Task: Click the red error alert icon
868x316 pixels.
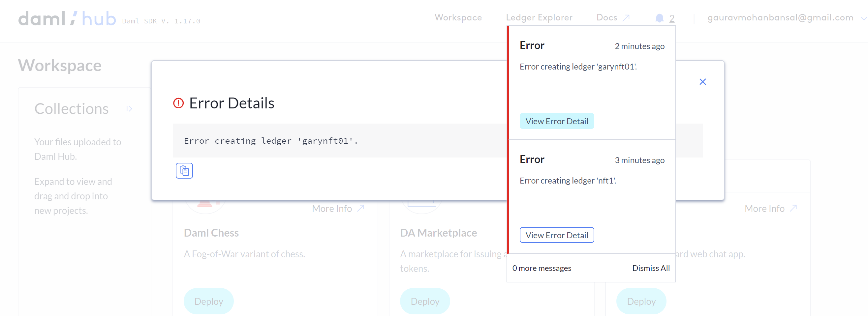Action: tap(178, 103)
